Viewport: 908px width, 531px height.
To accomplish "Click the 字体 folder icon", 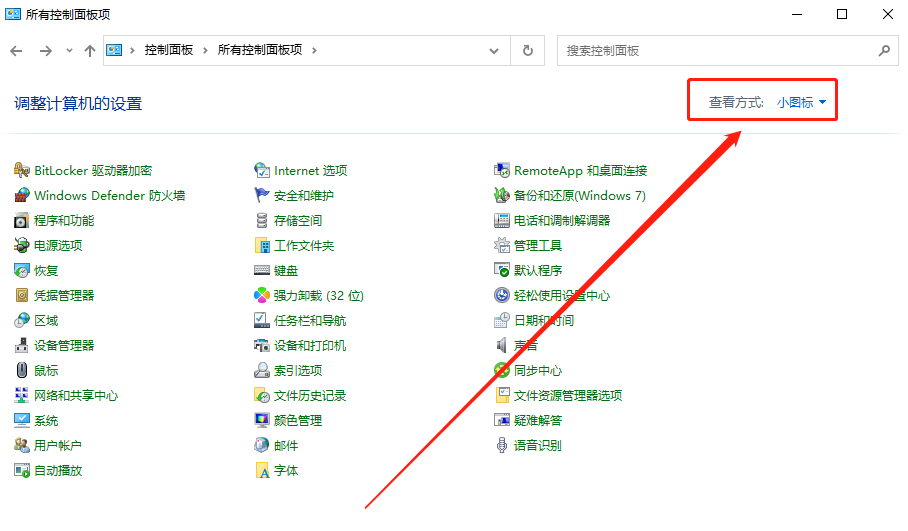I will click(262, 471).
